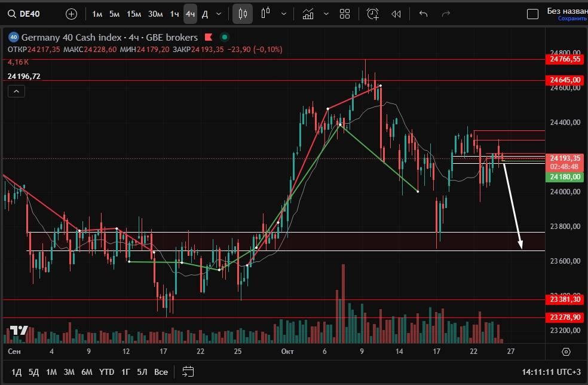Screen dimensions: 588x385
Task: Open the go-to-date calendar icon
Action: (188, 371)
